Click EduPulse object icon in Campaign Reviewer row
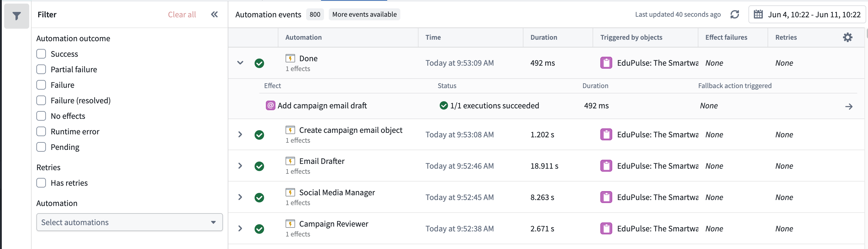This screenshot has width=868, height=249. click(x=606, y=229)
